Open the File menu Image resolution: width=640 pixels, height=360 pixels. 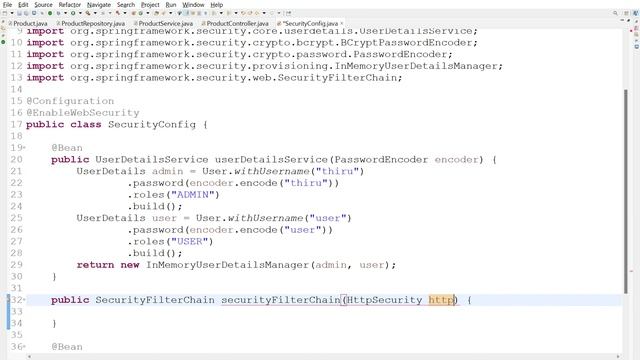click(7, 4)
